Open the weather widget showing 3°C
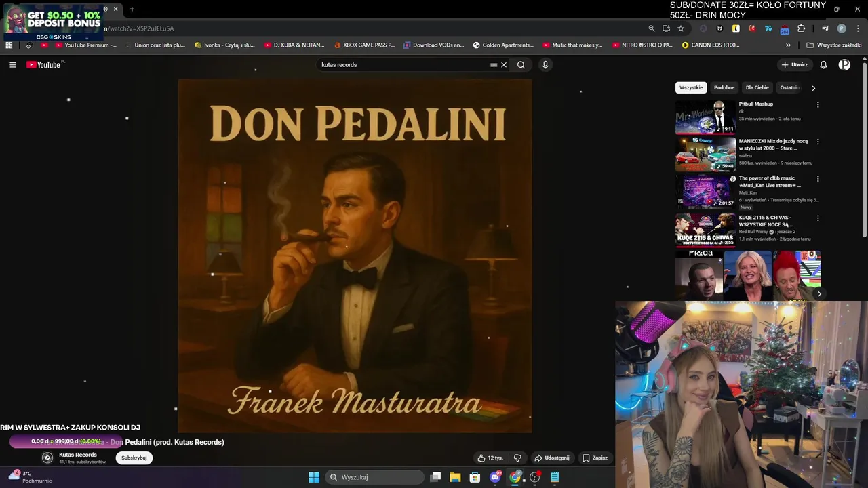This screenshot has height=488, width=868. pyautogui.click(x=31, y=476)
